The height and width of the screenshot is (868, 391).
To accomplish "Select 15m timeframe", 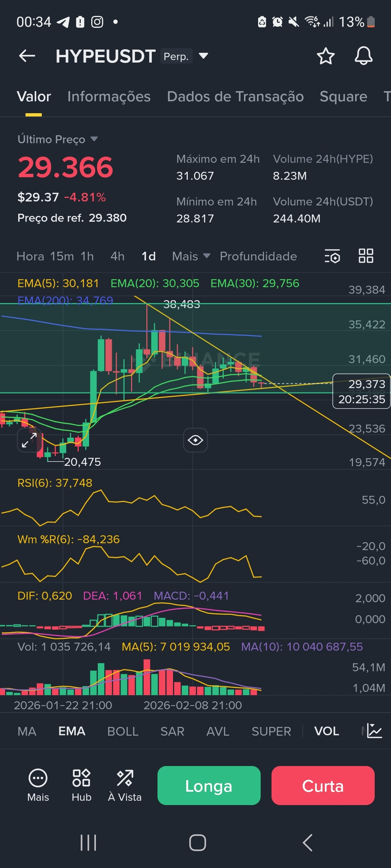I will (62, 256).
